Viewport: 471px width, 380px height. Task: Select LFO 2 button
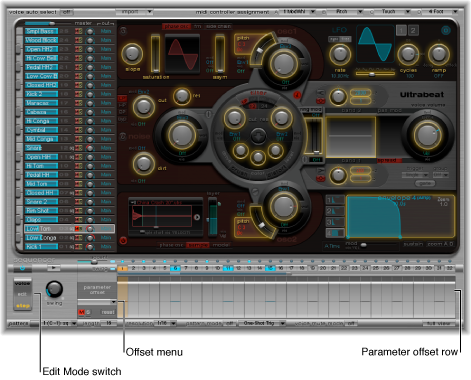pos(413,31)
